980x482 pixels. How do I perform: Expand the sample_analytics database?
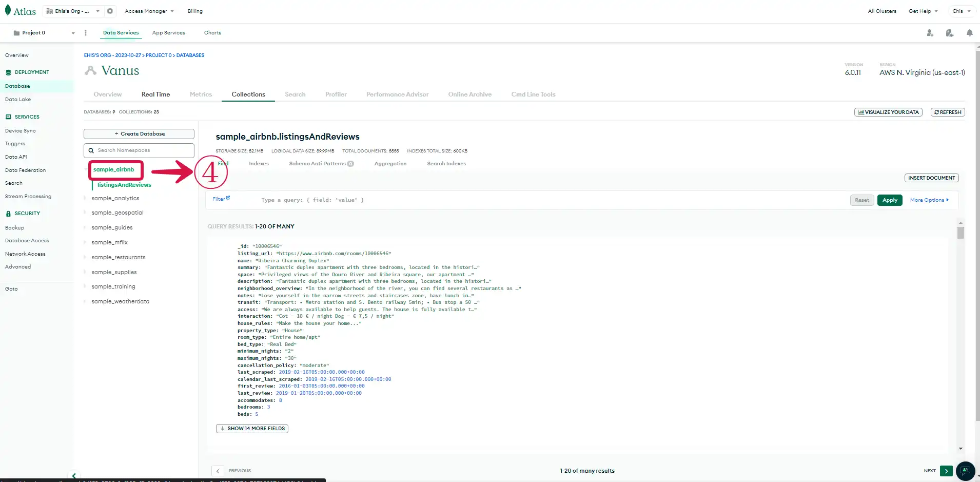pyautogui.click(x=85, y=198)
